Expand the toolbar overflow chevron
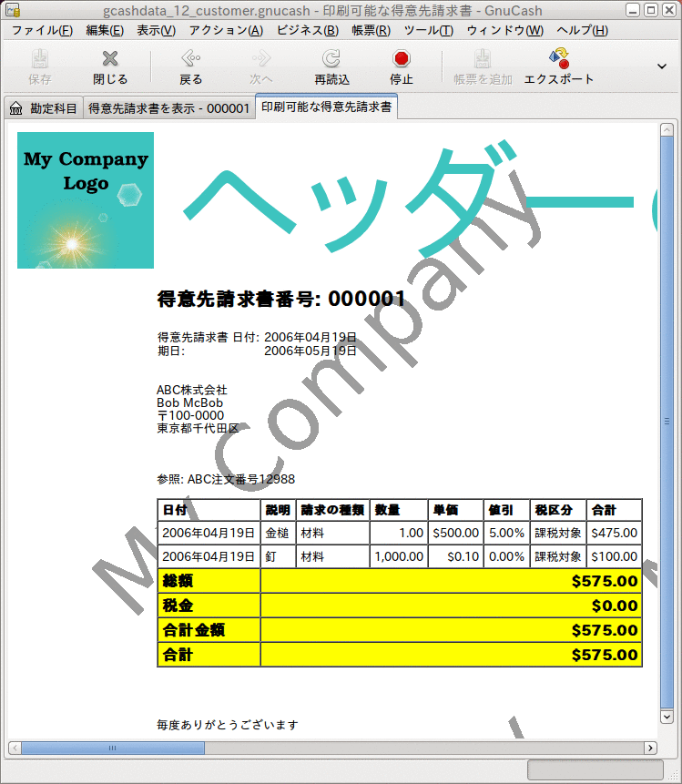Viewport: 682px width, 784px height. (662, 66)
